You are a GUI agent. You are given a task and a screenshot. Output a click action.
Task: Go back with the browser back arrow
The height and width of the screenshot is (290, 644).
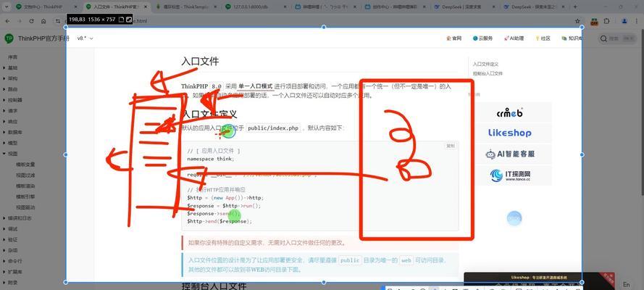point(8,21)
